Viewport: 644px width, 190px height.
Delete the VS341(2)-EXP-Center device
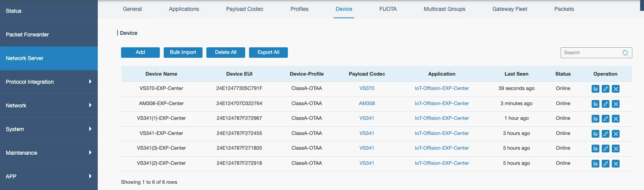[x=615, y=164]
